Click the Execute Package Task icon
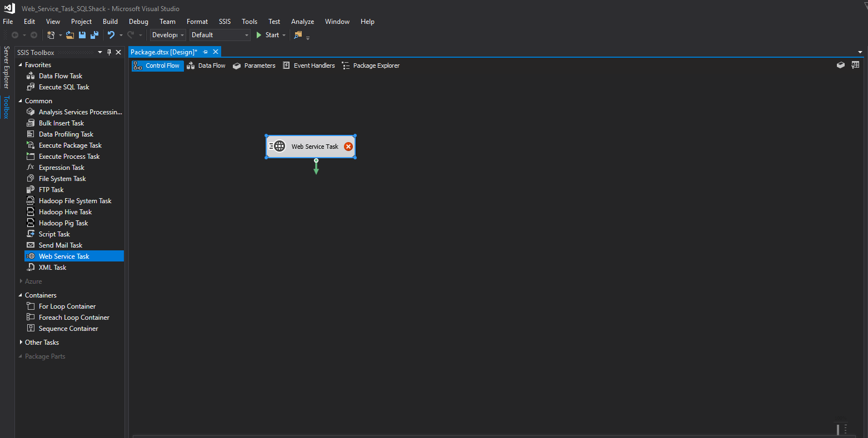The image size is (868, 438). pyautogui.click(x=31, y=145)
